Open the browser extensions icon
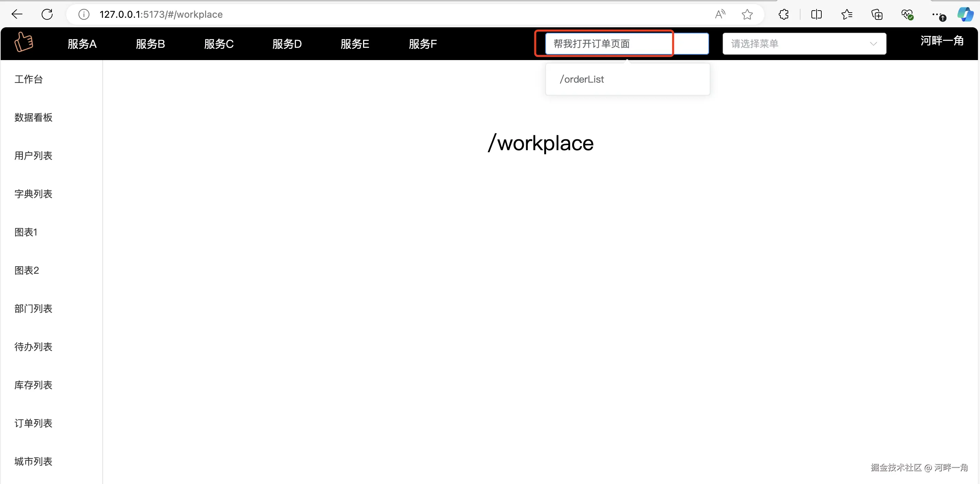 tap(783, 14)
